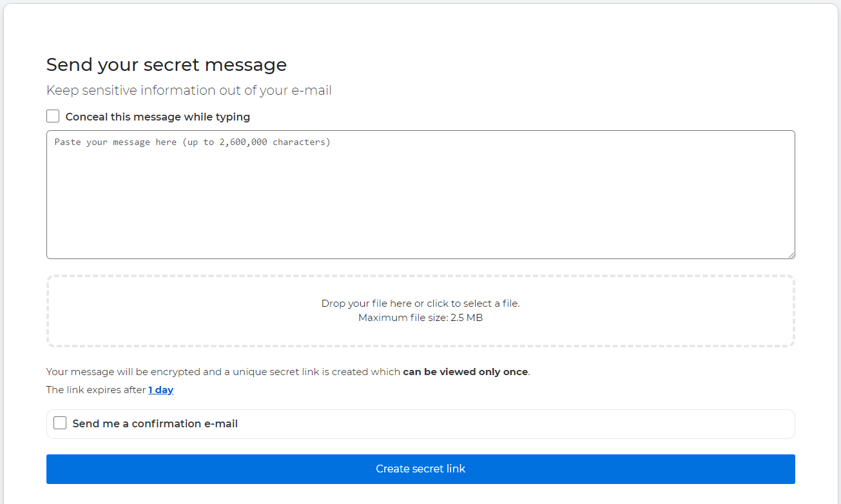
Task: Click the 'Send your secret message' heading
Action: click(x=166, y=65)
